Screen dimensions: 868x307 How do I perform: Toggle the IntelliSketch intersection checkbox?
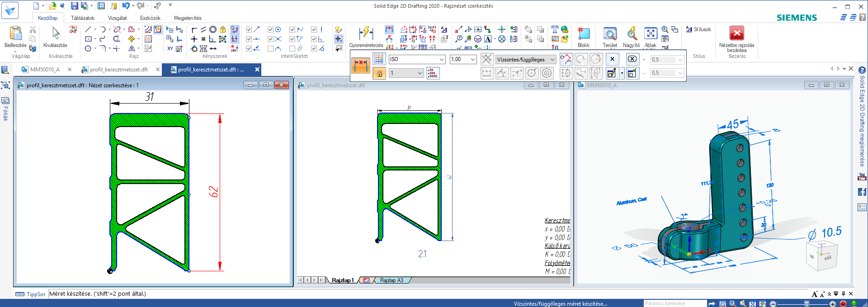click(270, 39)
